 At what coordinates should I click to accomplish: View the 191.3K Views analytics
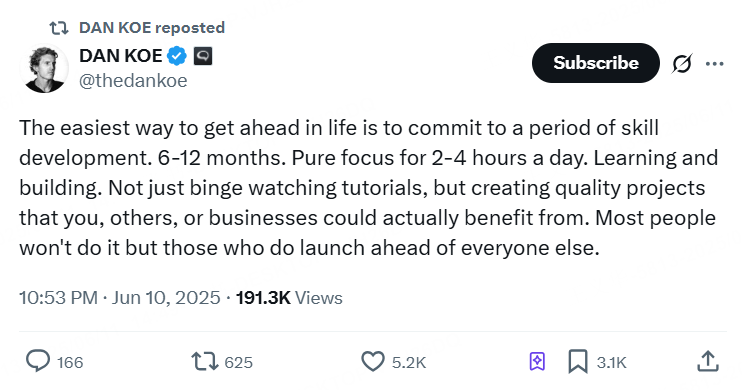point(289,298)
